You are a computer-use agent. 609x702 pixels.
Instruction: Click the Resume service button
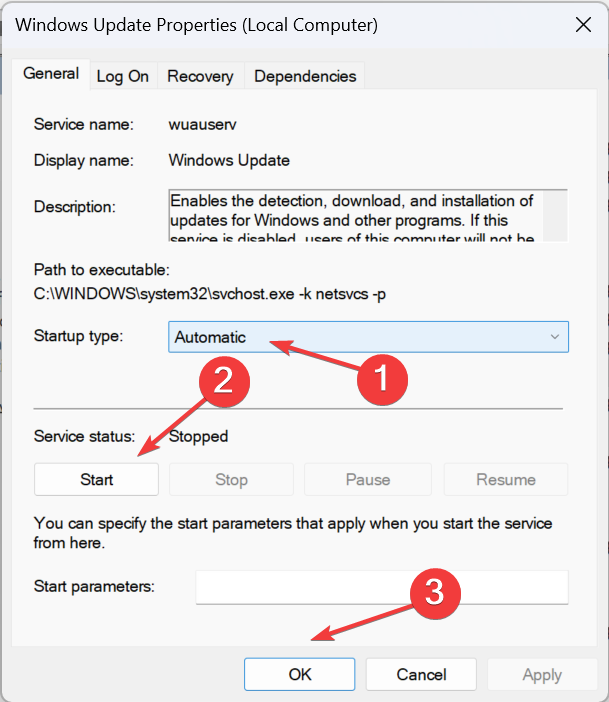pos(506,480)
